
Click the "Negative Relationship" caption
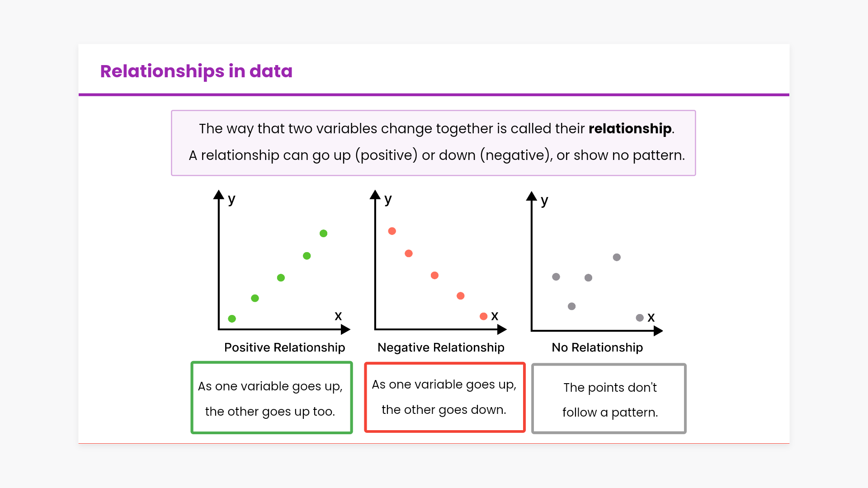click(x=441, y=347)
